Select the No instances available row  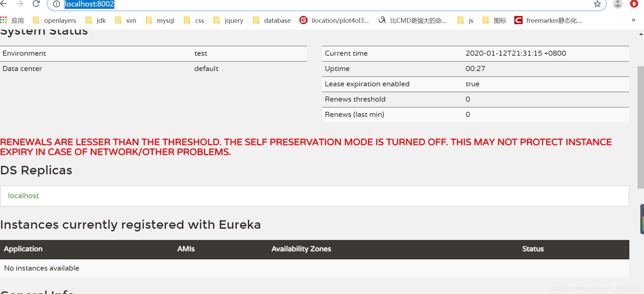pyautogui.click(x=315, y=268)
